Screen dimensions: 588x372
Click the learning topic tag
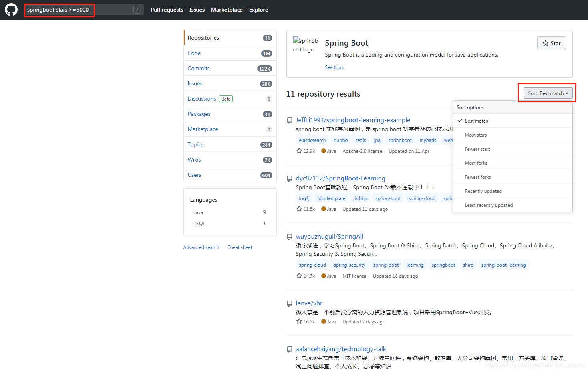415,265
